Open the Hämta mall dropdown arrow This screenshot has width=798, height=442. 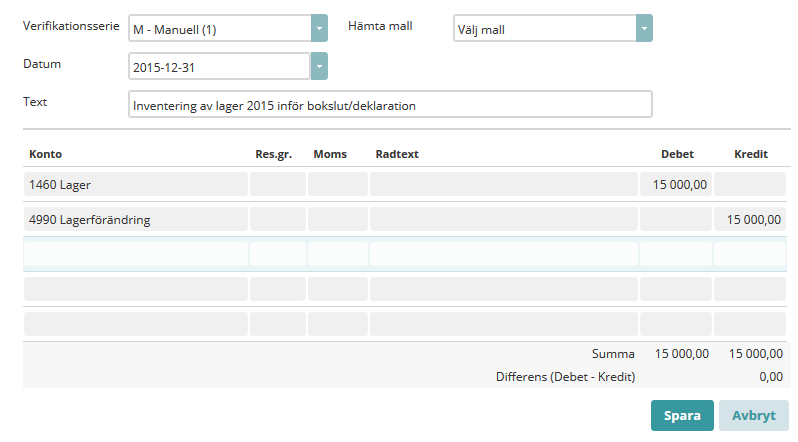644,29
